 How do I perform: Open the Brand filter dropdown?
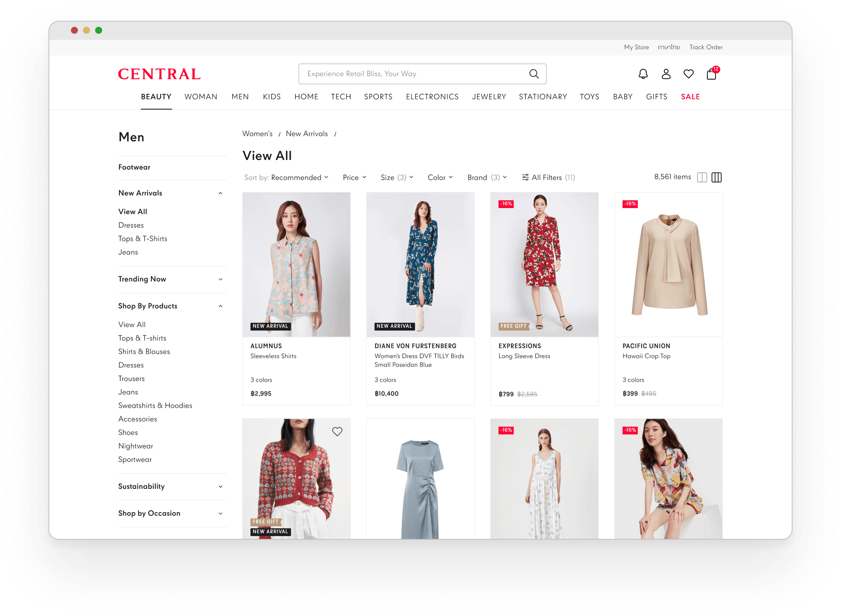487,177
